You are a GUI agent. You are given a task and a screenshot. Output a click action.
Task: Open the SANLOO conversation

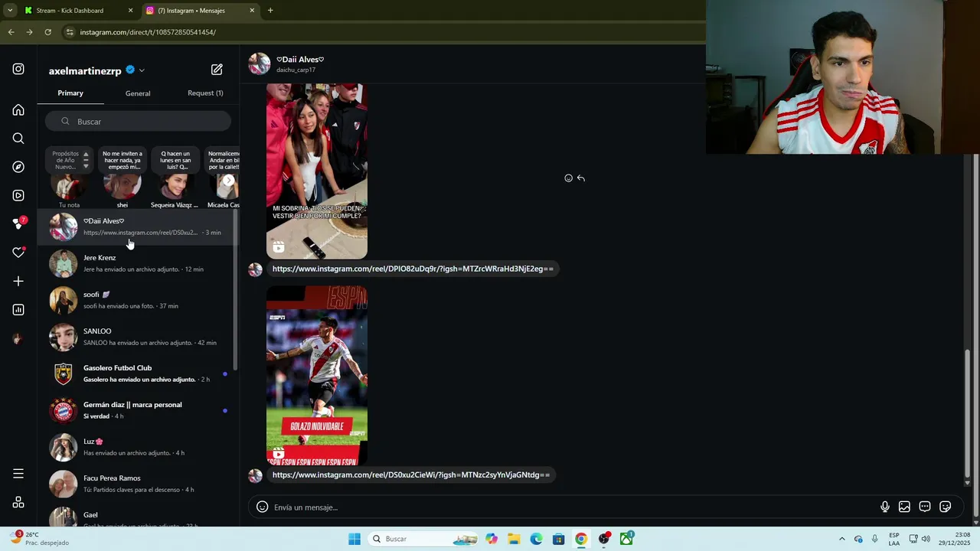point(138,337)
